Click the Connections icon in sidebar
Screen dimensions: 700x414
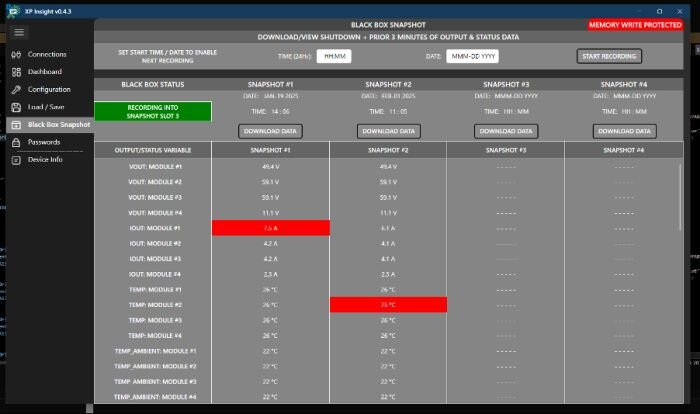click(16, 54)
